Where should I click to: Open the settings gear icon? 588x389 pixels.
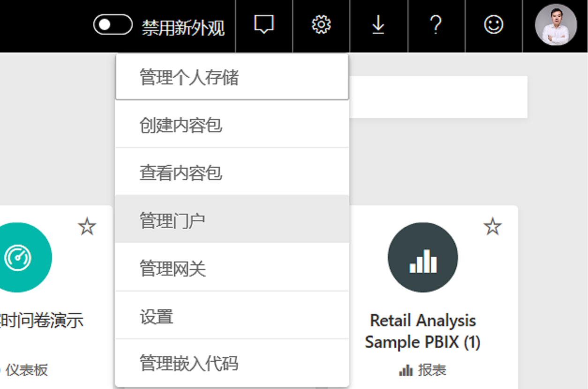click(321, 24)
